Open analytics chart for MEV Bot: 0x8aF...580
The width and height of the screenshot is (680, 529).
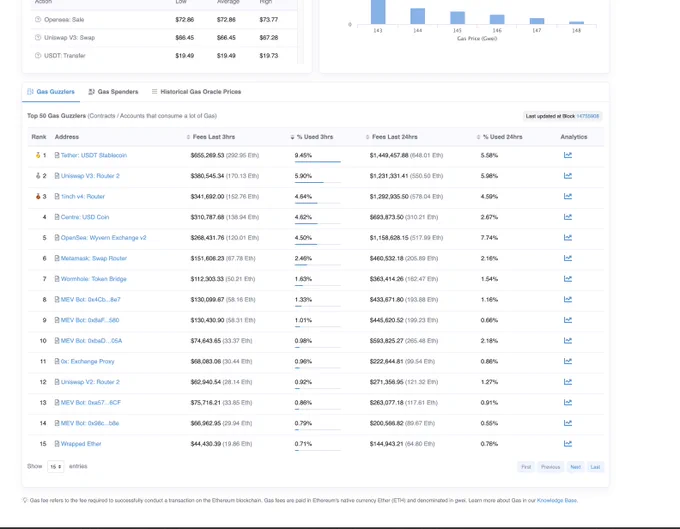click(x=568, y=320)
